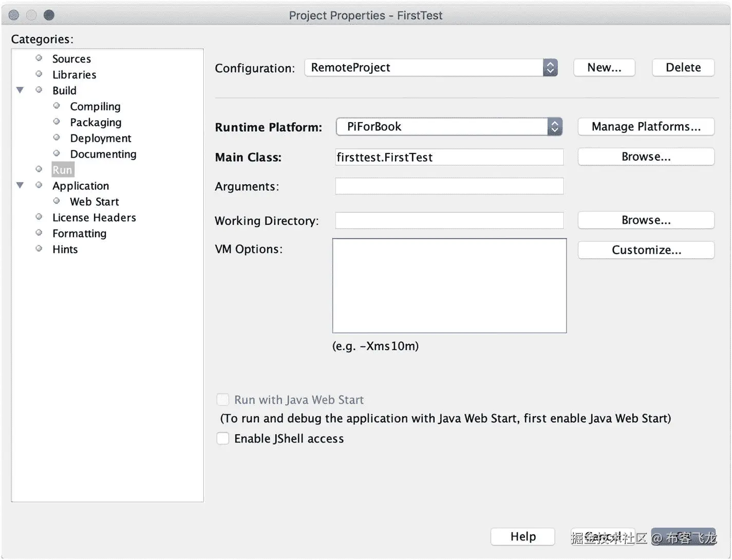Click the License Headers bullet icon
The width and height of the screenshot is (732, 560).
(39, 217)
